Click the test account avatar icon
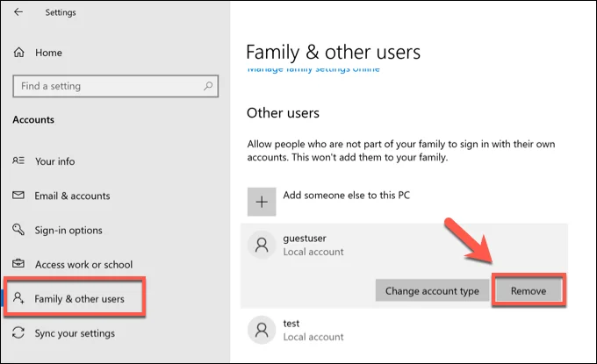597x364 pixels. click(x=261, y=330)
